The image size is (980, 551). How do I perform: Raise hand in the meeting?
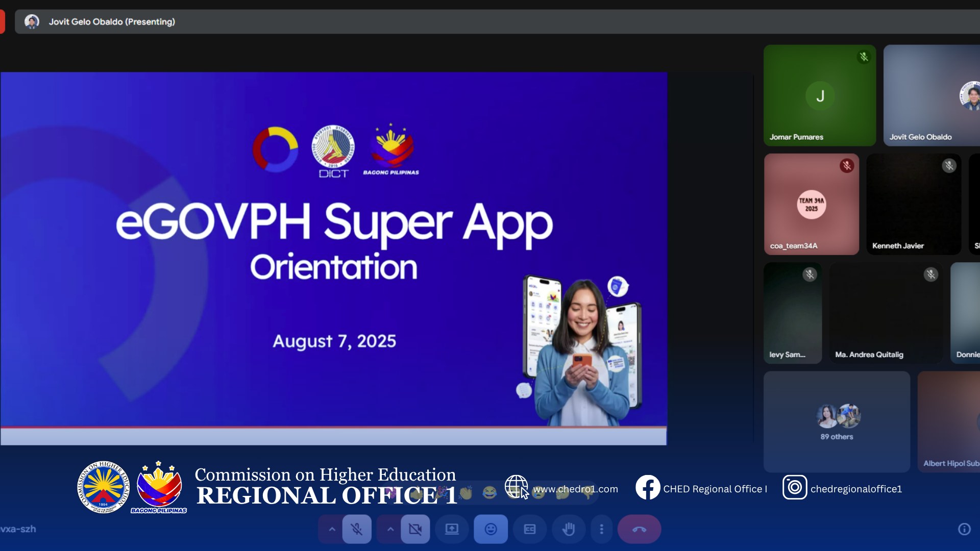pyautogui.click(x=569, y=529)
